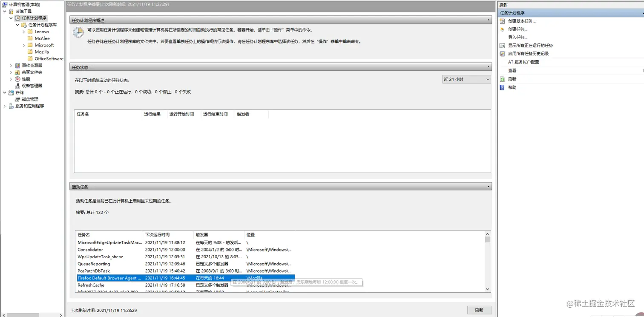
Task: Select the WpsUpdateTask_shenz task row
Action: pyautogui.click(x=185, y=257)
